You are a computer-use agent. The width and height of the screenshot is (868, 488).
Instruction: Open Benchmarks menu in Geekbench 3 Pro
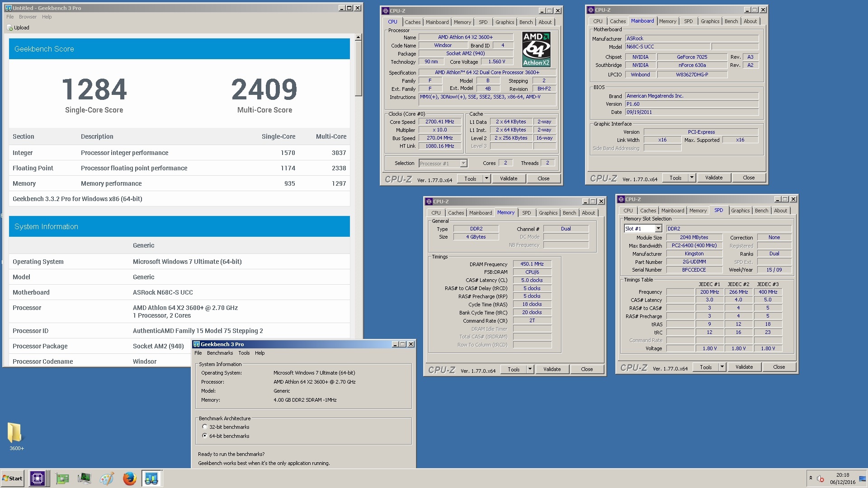(220, 353)
